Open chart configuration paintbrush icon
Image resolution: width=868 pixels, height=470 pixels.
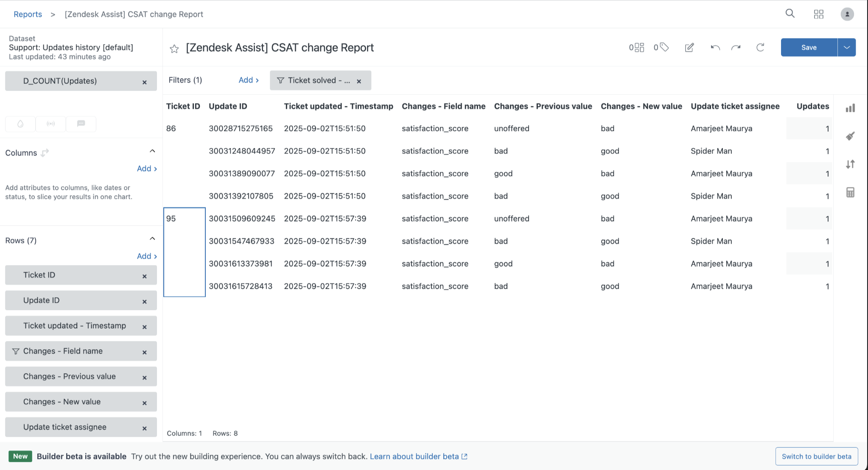(x=850, y=136)
